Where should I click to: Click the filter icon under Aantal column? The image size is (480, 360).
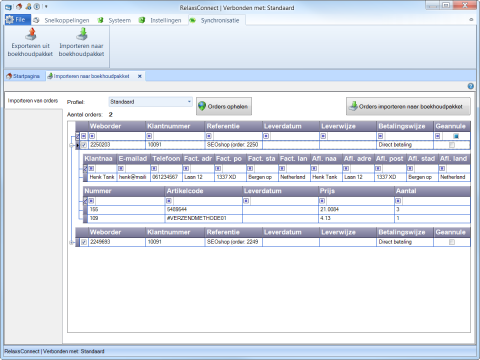tap(398, 201)
